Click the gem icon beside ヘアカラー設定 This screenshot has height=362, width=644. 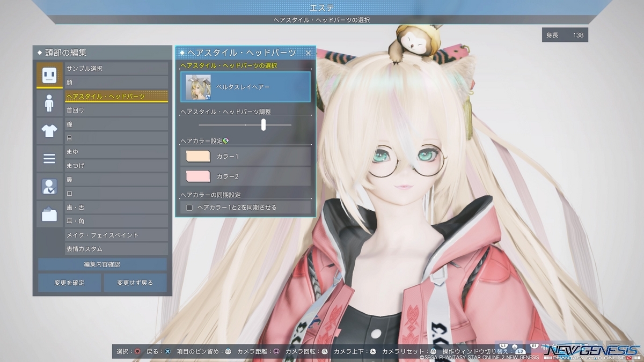click(x=225, y=141)
